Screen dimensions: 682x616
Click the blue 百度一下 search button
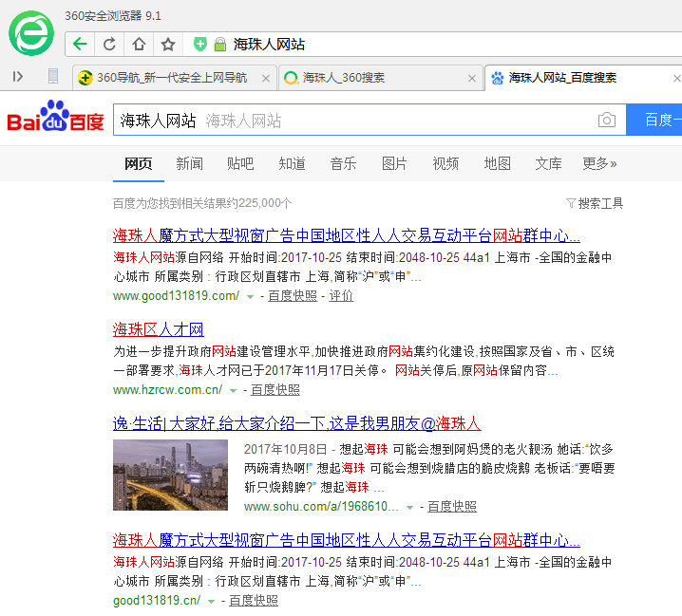click(x=654, y=120)
